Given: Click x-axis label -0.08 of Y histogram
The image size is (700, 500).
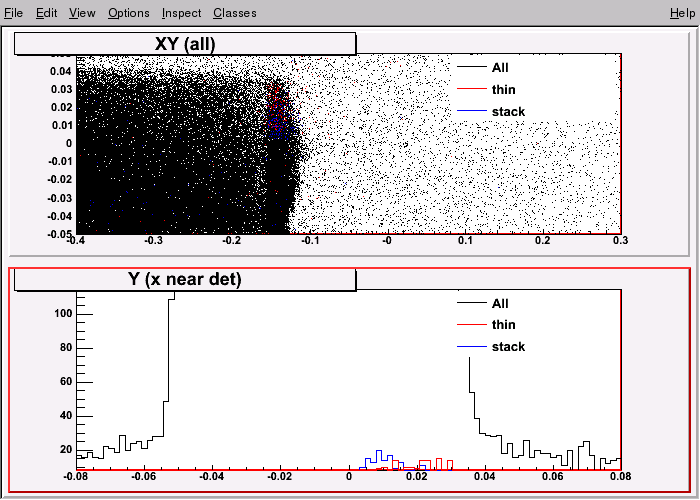Looking at the screenshot, I should tap(76, 476).
